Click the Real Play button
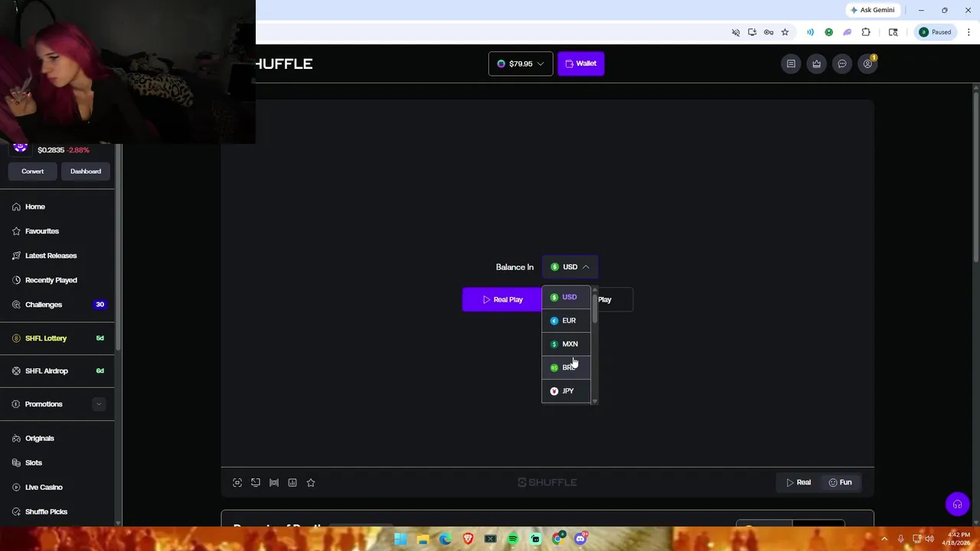This screenshot has height=551, width=980. pyautogui.click(x=502, y=299)
